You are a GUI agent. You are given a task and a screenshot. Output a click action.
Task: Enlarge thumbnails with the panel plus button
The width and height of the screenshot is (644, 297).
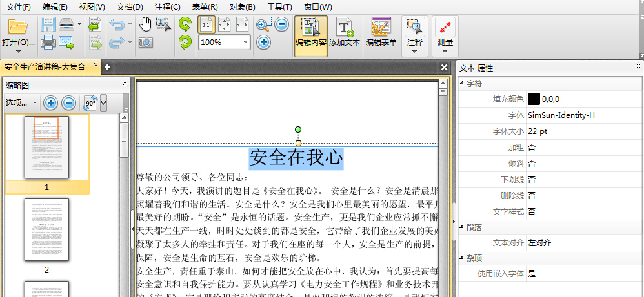coord(50,102)
